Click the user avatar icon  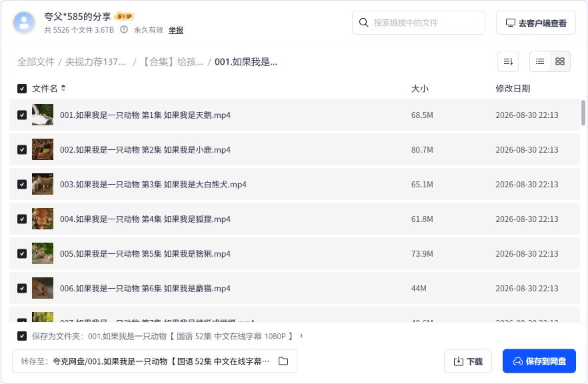(24, 23)
